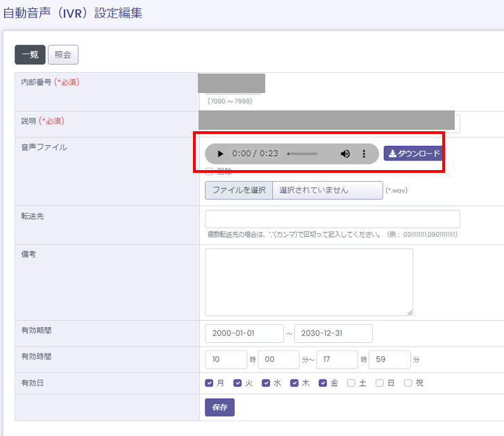This screenshot has height=436, width=504.
Task: Click the end minute field showing 59
Action: pyautogui.click(x=389, y=360)
